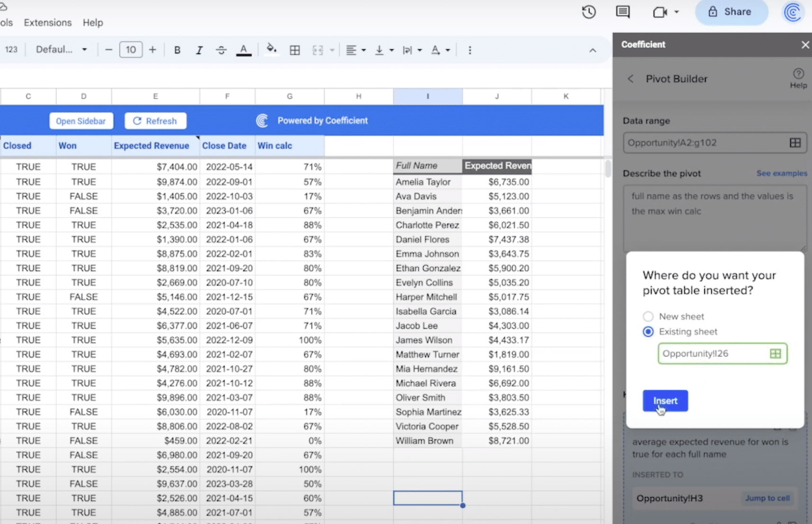This screenshot has height=524, width=812.
Task: Open the Extensions menu
Action: click(47, 23)
